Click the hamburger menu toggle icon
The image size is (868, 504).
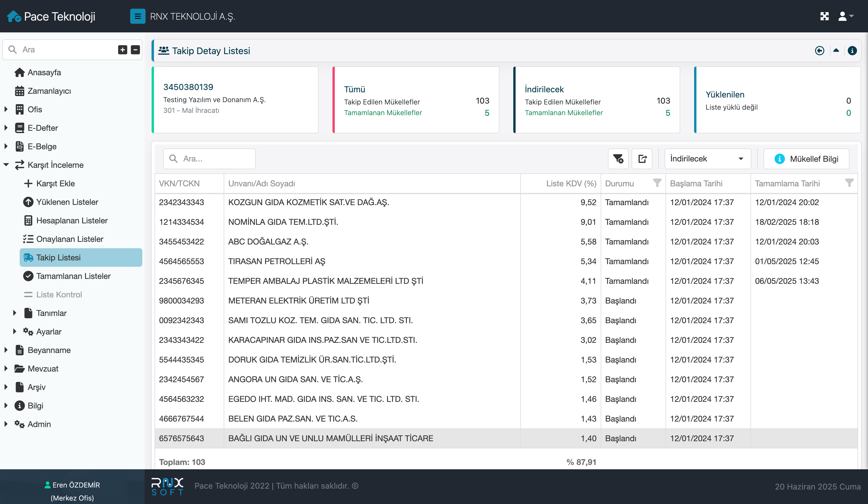137,16
